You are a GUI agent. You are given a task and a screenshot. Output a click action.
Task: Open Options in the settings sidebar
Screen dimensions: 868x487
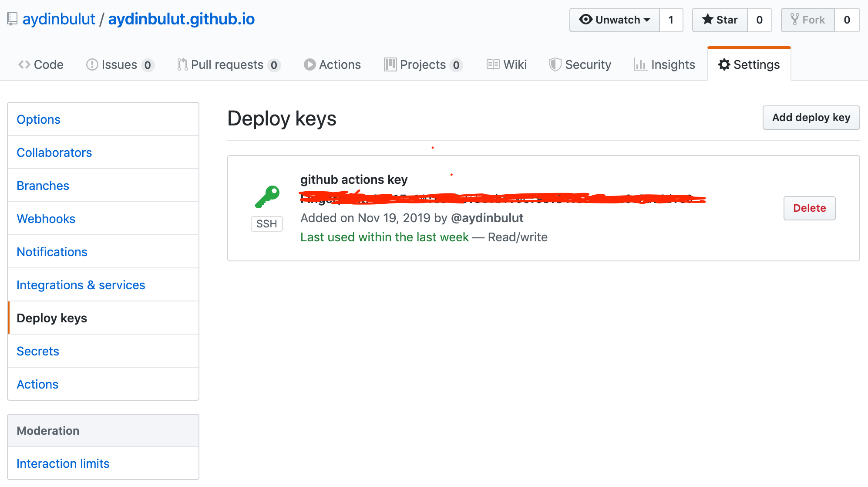(x=103, y=119)
